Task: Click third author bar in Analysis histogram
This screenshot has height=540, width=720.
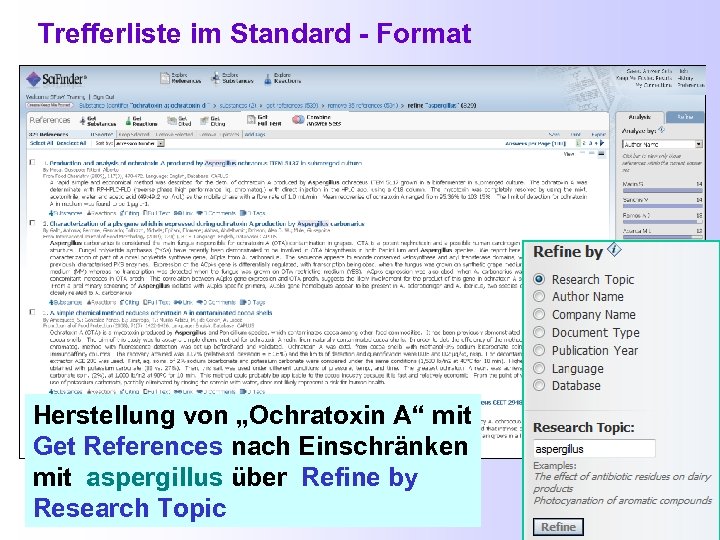Action: click(x=662, y=221)
